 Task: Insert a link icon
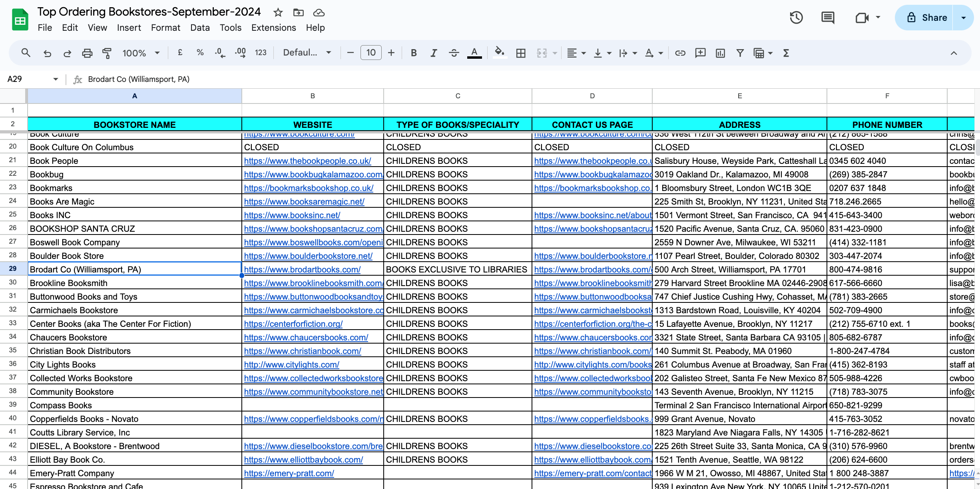[680, 53]
